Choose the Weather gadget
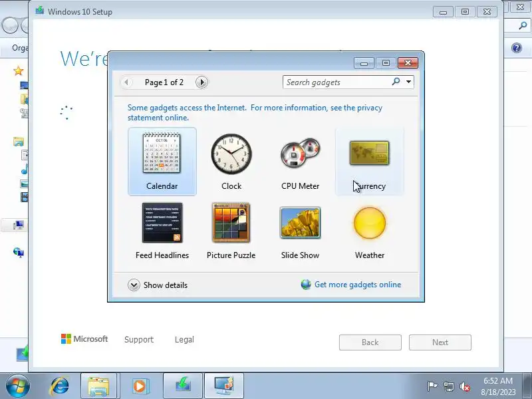 point(370,231)
